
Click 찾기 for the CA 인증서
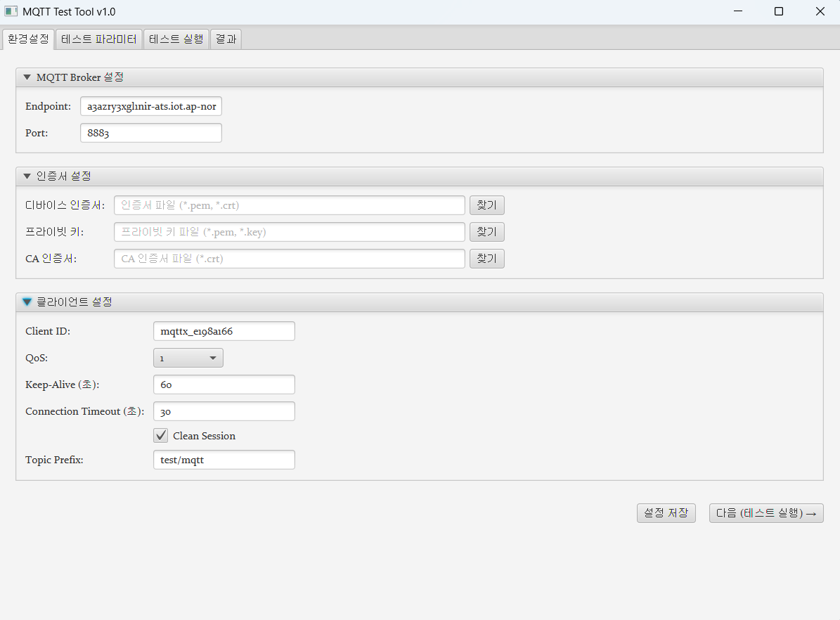pyautogui.click(x=486, y=259)
